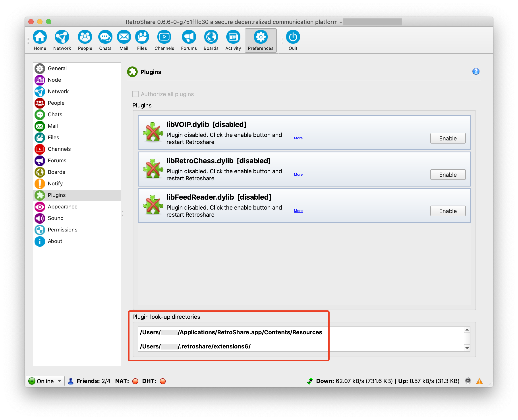Click the libRetroChess.dylib puzzle plugin icon
518x420 pixels.
pos(153,168)
